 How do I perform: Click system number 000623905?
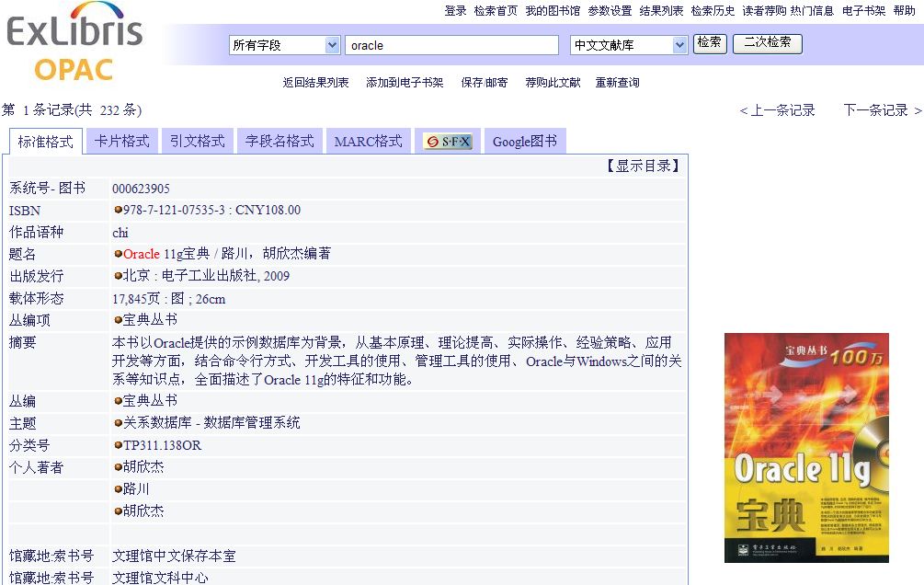[x=141, y=189]
